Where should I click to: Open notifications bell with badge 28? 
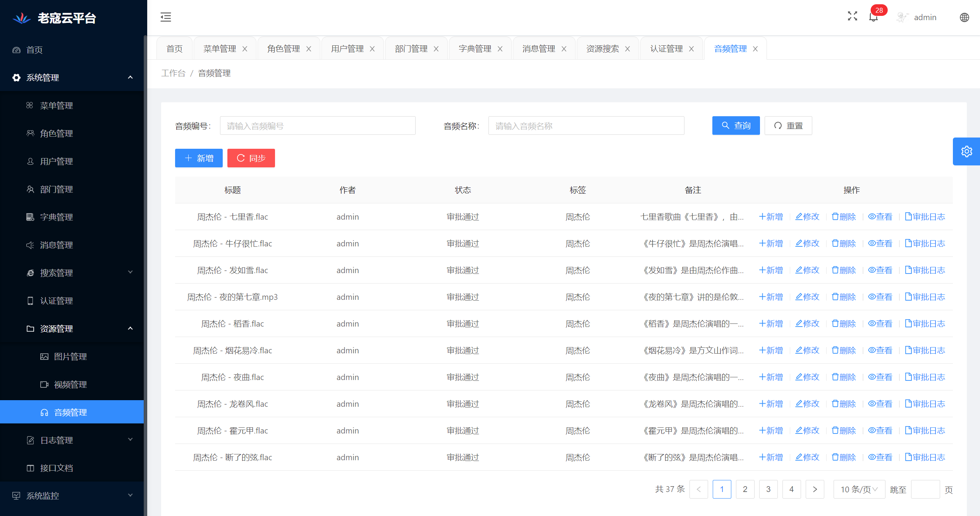coord(873,17)
